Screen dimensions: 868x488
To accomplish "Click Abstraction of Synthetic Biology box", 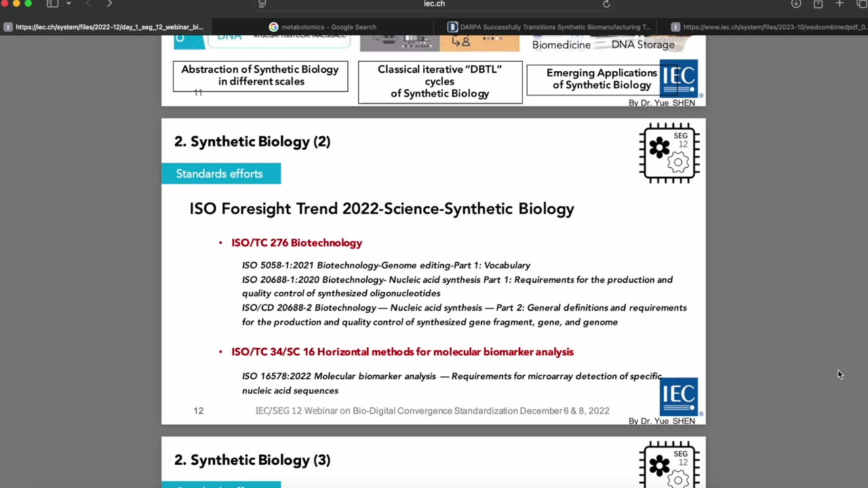I will (x=260, y=76).
